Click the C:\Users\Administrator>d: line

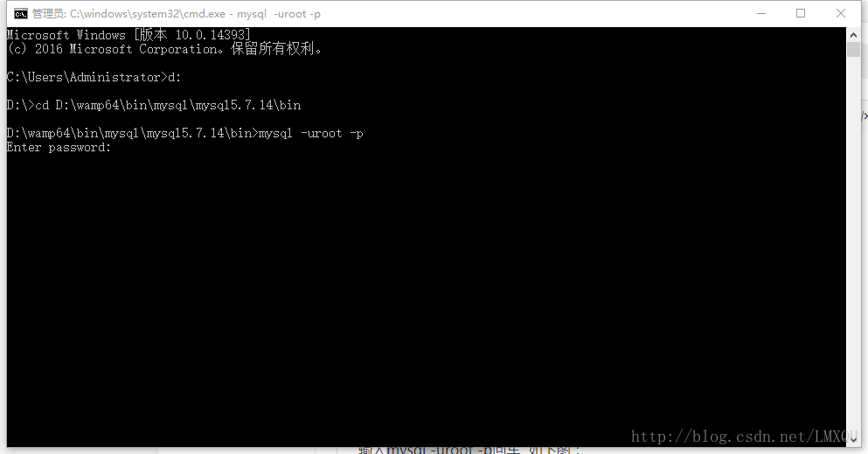(x=94, y=78)
